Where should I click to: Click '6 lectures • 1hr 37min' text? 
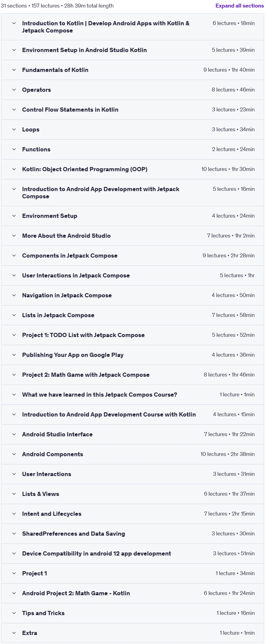[229, 494]
